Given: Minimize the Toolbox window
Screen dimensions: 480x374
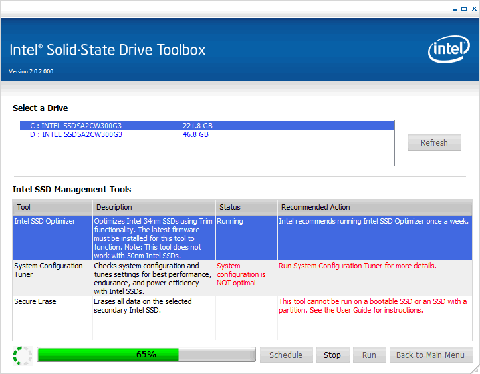Looking at the screenshot, I should (455, 9).
